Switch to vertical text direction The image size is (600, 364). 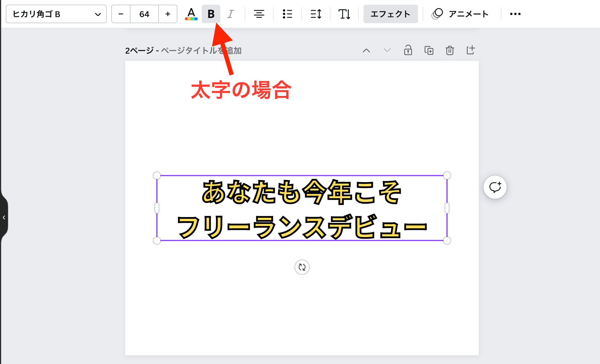(x=344, y=14)
